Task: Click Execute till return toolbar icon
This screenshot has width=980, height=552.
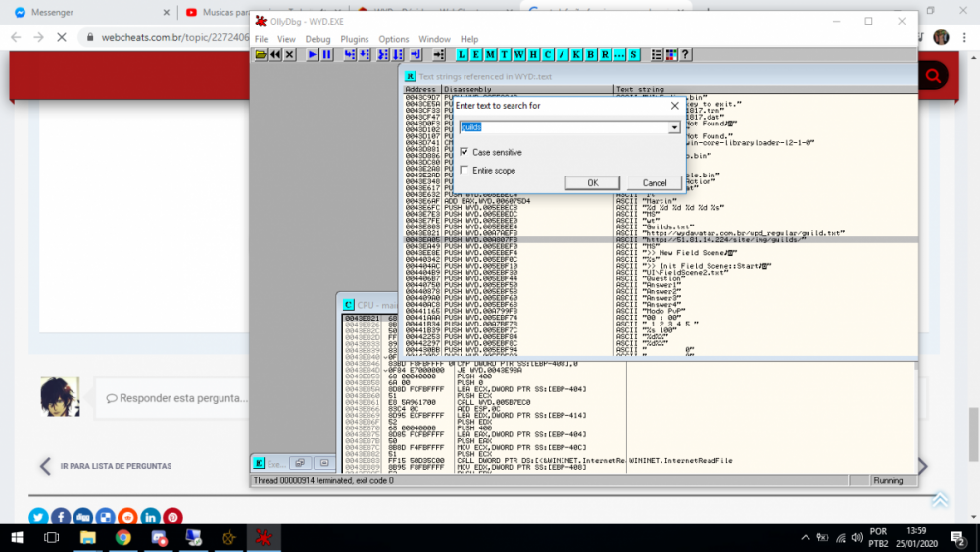Action: coord(416,54)
